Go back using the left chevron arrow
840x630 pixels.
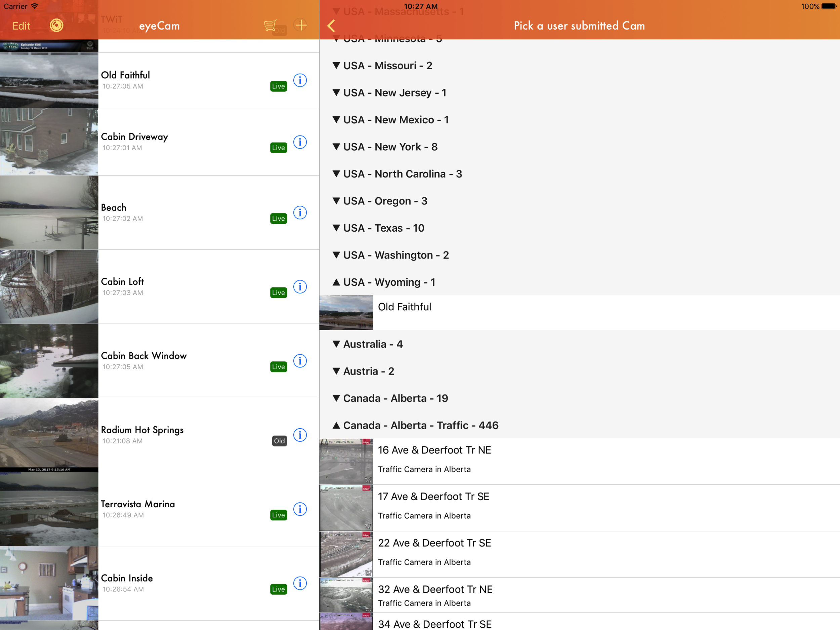click(331, 26)
